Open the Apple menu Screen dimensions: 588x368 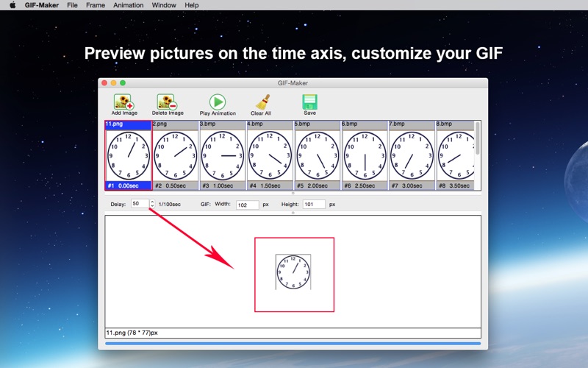12,5
